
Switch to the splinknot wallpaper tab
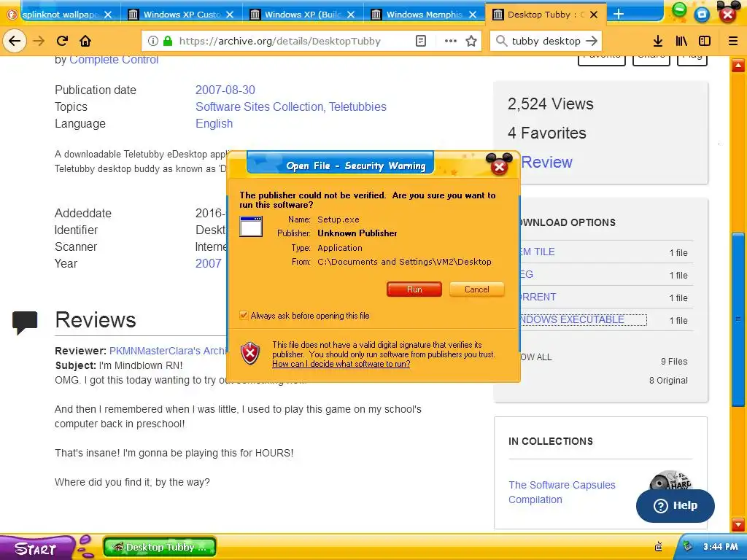pyautogui.click(x=60, y=15)
